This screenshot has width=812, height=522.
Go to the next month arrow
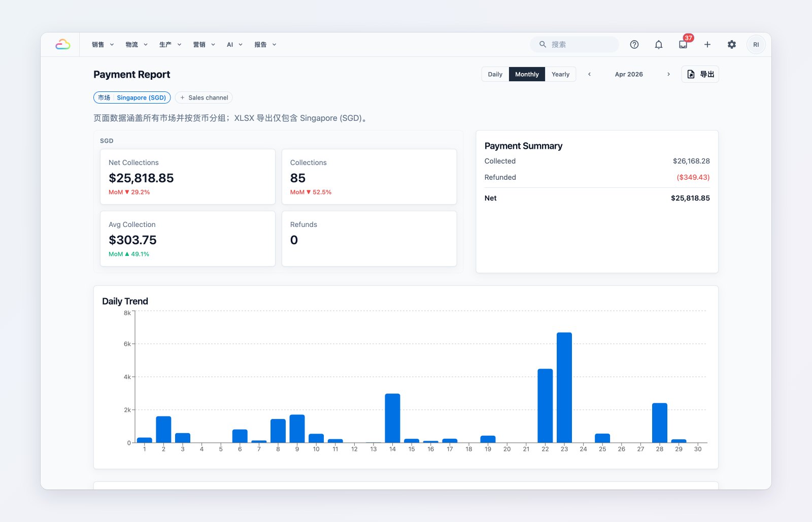[668, 74]
